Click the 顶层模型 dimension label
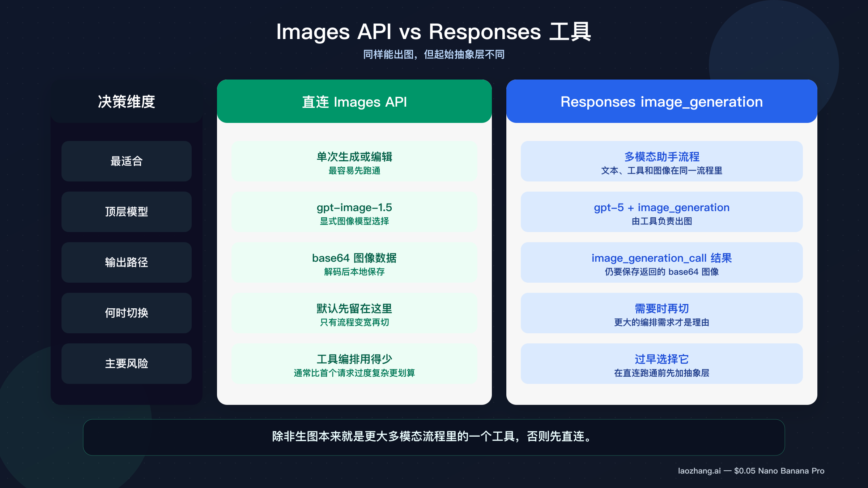This screenshot has width=868, height=488. (126, 212)
